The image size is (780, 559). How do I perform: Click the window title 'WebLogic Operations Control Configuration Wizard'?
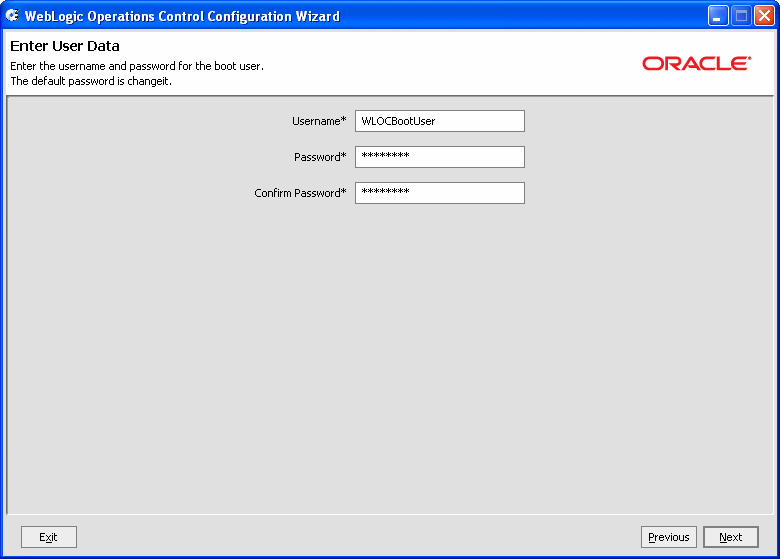point(182,16)
